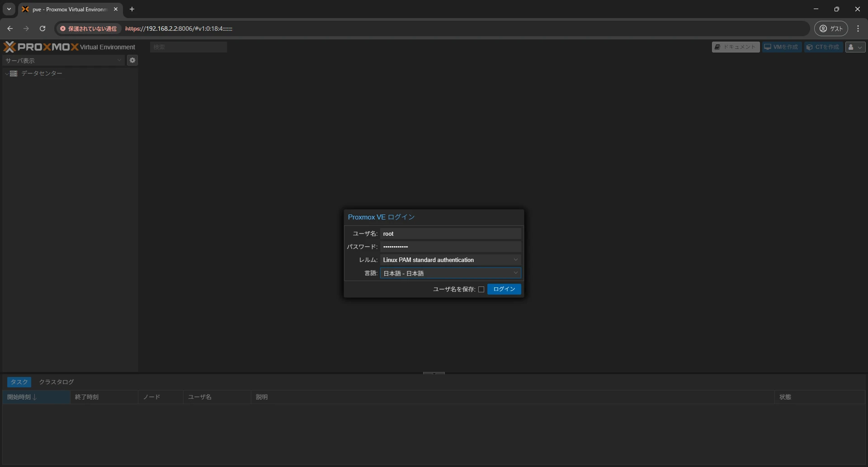Click the Proxmox logo in the header
This screenshot has width=868, height=467.
[41, 47]
